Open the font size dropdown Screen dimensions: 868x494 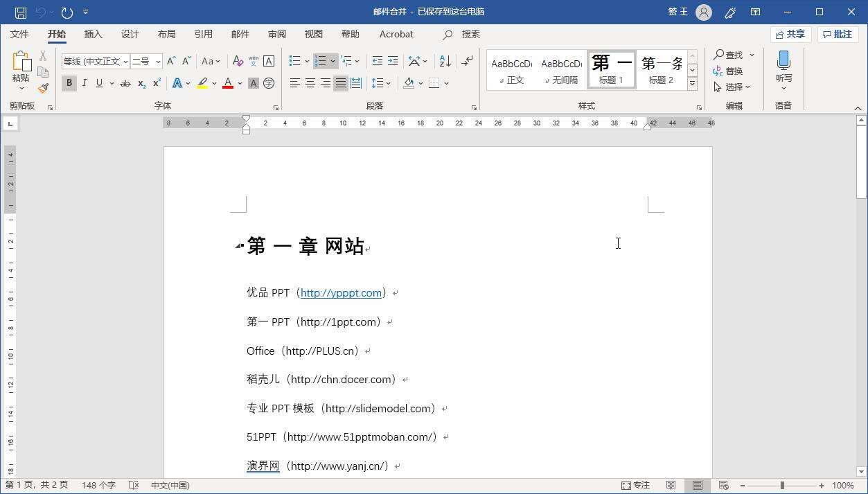(158, 61)
